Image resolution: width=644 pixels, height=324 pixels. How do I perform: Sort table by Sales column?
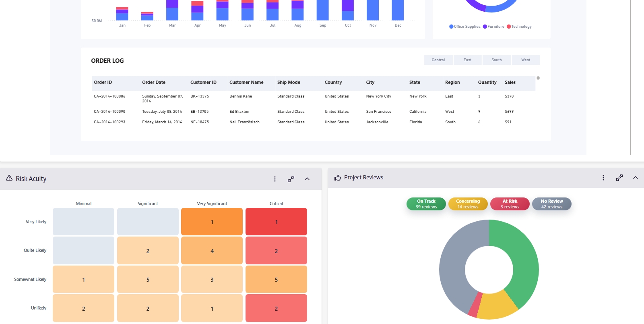(x=510, y=82)
